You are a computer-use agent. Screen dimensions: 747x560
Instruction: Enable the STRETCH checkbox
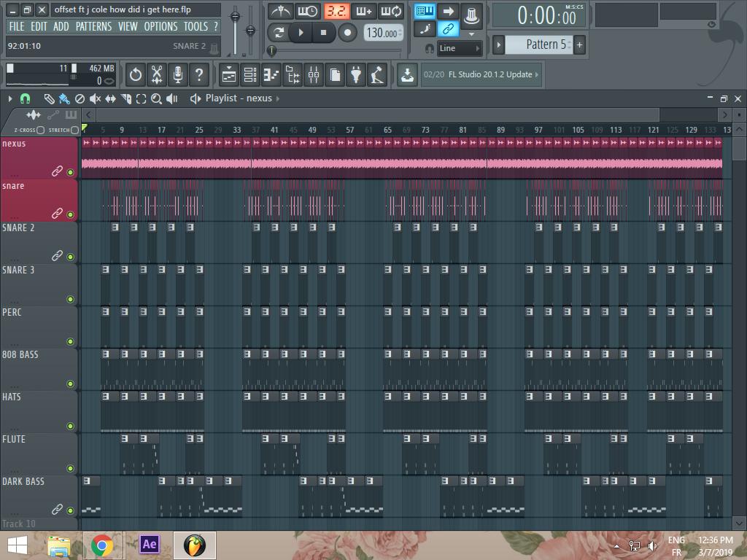tap(75, 130)
